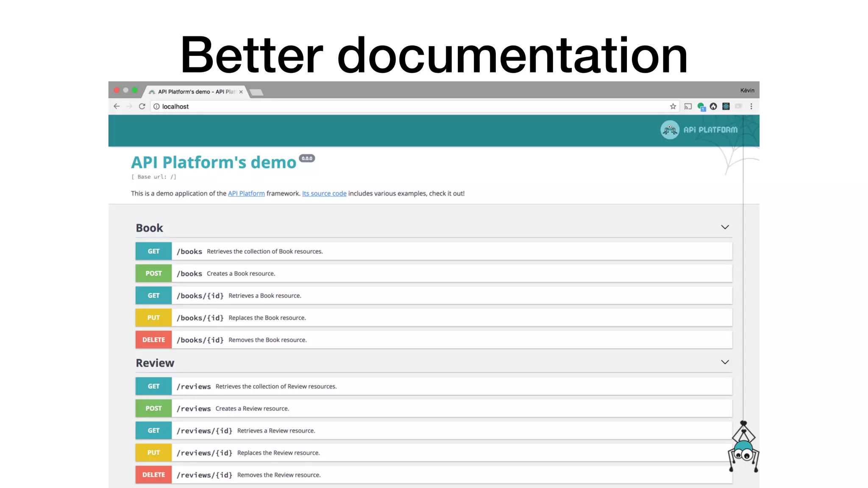Image resolution: width=868 pixels, height=488 pixels.
Task: Open the React devtools extension icon
Action: click(726, 106)
